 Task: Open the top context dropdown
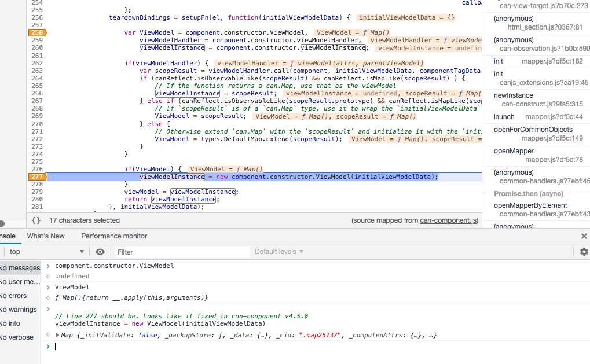point(46,252)
